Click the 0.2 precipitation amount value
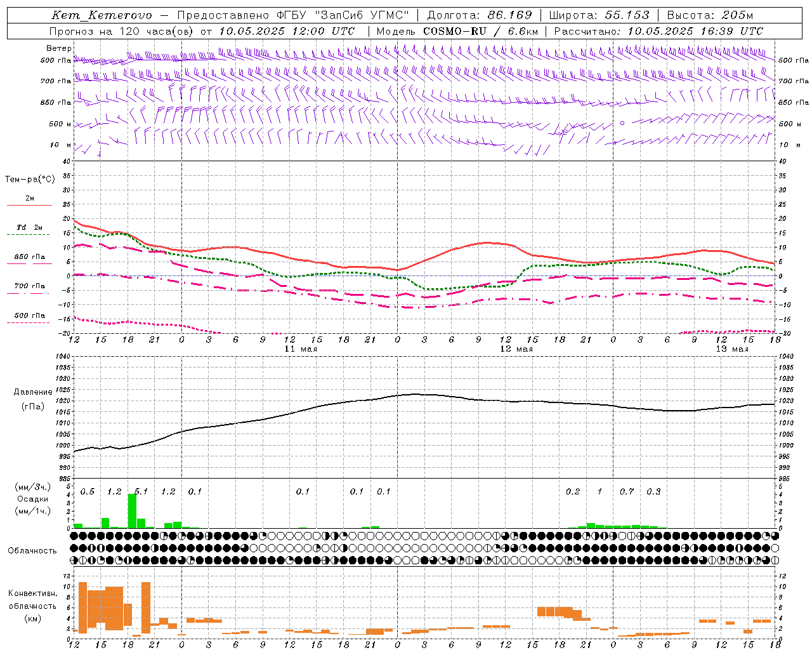 click(573, 491)
